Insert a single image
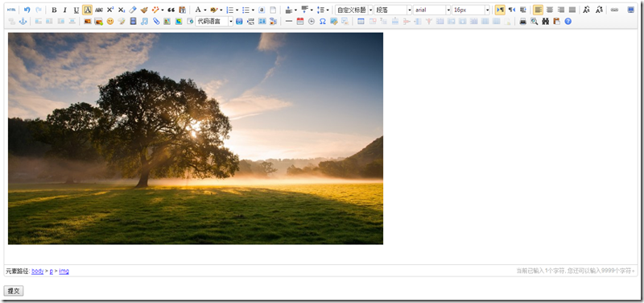644x303 pixels. [x=88, y=22]
